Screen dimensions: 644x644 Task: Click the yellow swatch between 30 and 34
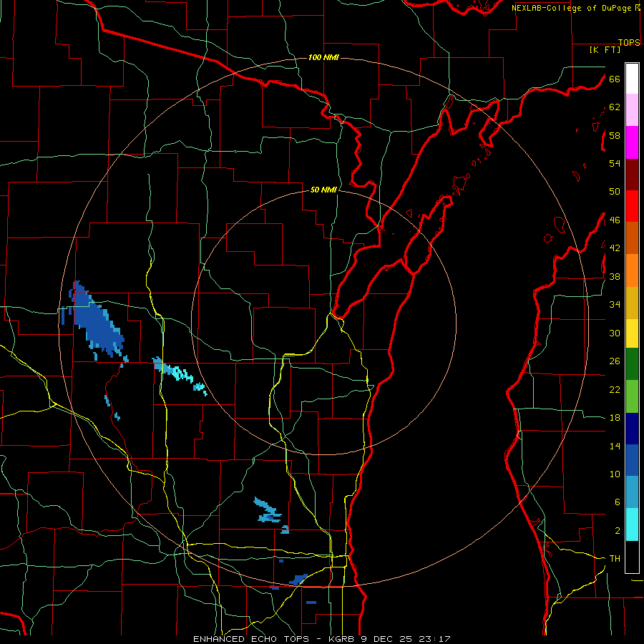pyautogui.click(x=632, y=333)
